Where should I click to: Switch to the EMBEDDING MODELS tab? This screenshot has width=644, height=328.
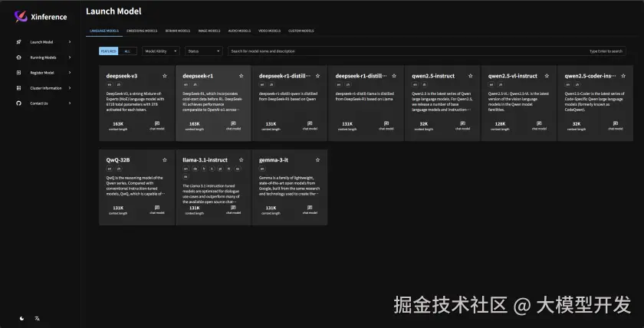coord(142,31)
